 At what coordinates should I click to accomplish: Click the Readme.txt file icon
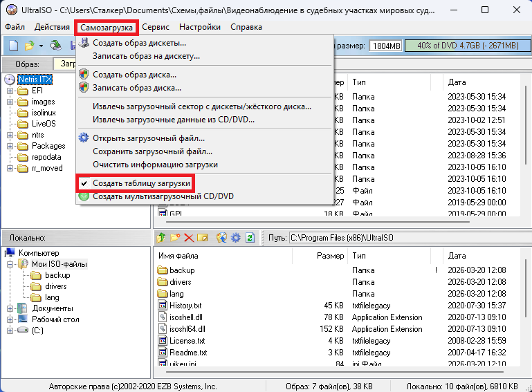pos(163,352)
